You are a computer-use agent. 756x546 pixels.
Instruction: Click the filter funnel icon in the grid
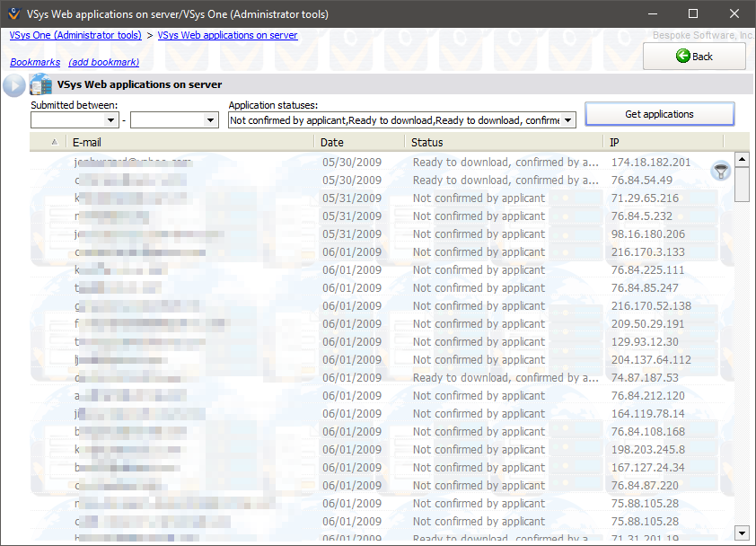click(720, 171)
